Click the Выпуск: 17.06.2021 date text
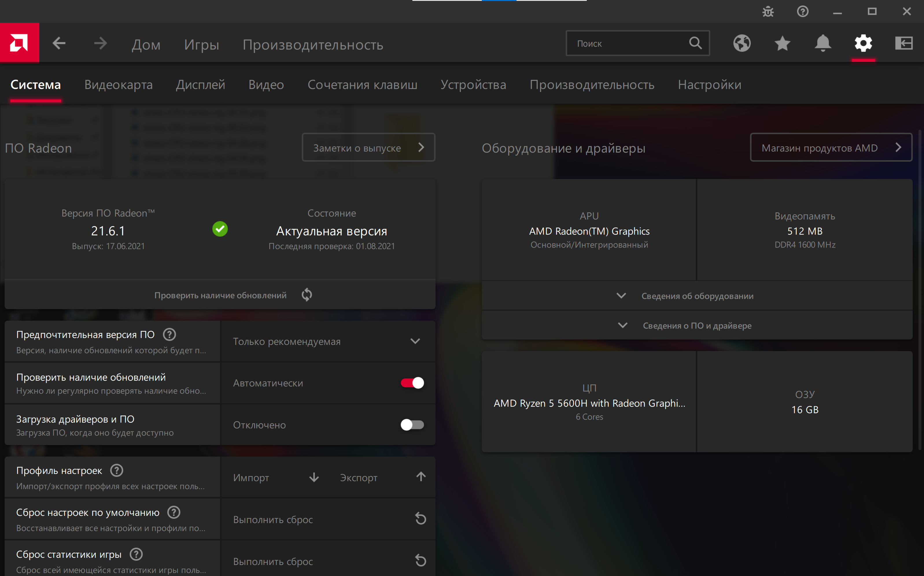Viewport: 924px width, 576px height. 108,246
